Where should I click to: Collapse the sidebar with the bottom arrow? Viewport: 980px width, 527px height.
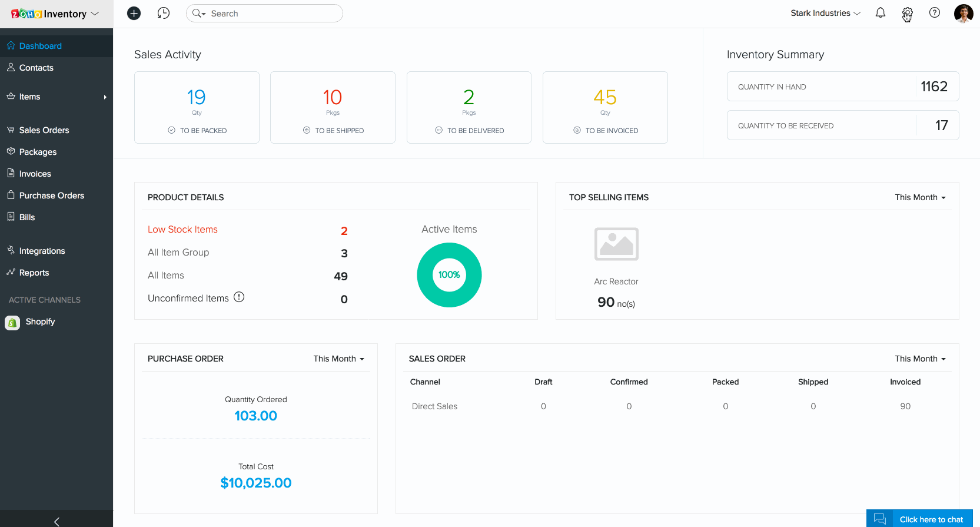(57, 521)
